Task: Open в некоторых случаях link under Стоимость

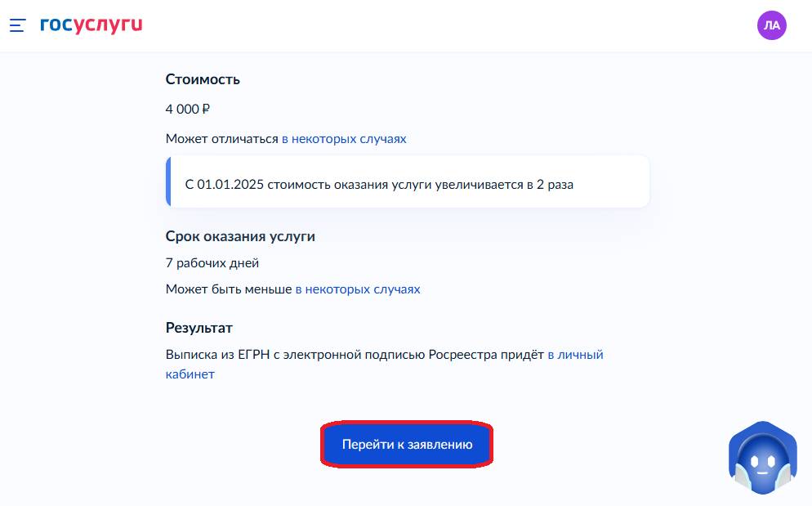Action: click(x=344, y=138)
